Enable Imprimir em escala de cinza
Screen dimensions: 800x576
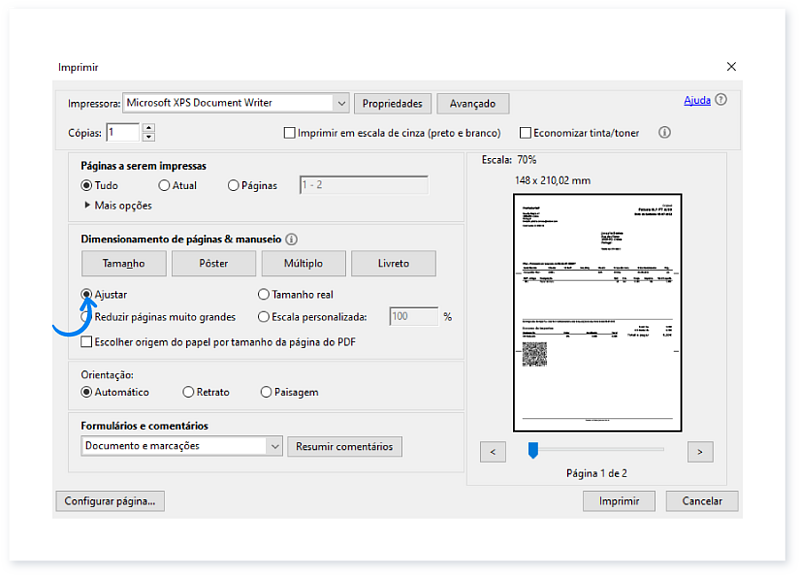tap(289, 132)
